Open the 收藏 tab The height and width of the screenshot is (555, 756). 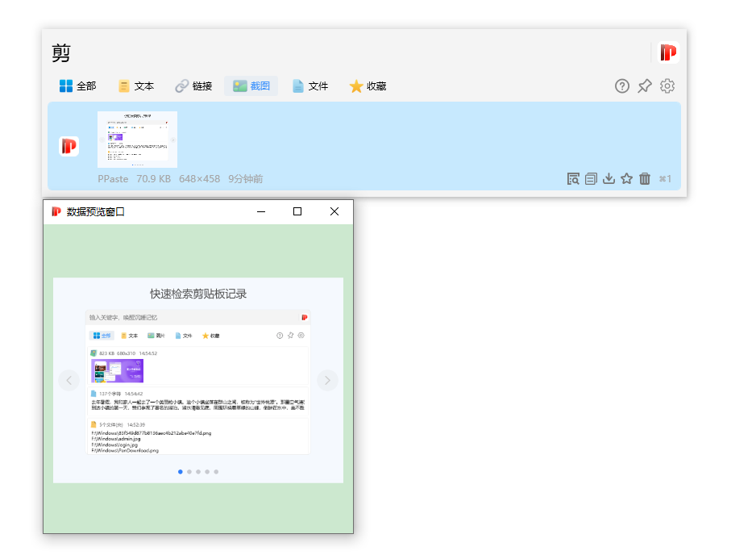tap(368, 86)
